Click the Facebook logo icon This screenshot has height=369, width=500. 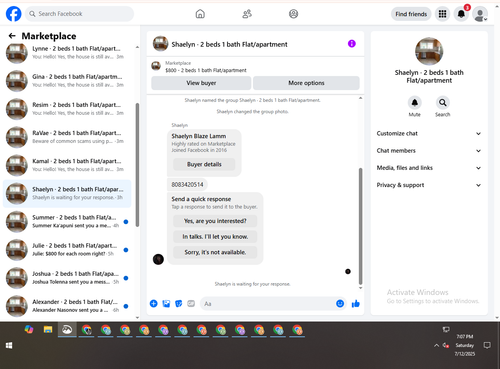[x=14, y=14]
